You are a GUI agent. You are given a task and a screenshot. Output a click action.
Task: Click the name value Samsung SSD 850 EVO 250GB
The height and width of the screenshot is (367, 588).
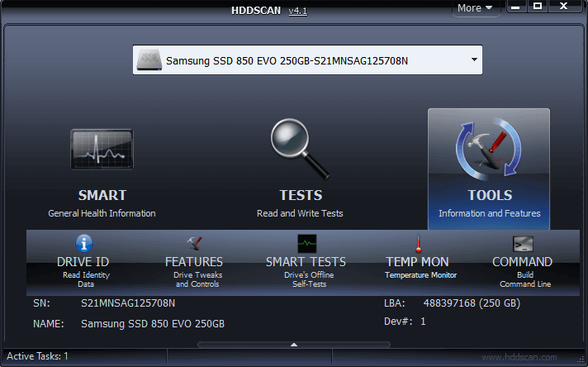pyautogui.click(x=153, y=324)
